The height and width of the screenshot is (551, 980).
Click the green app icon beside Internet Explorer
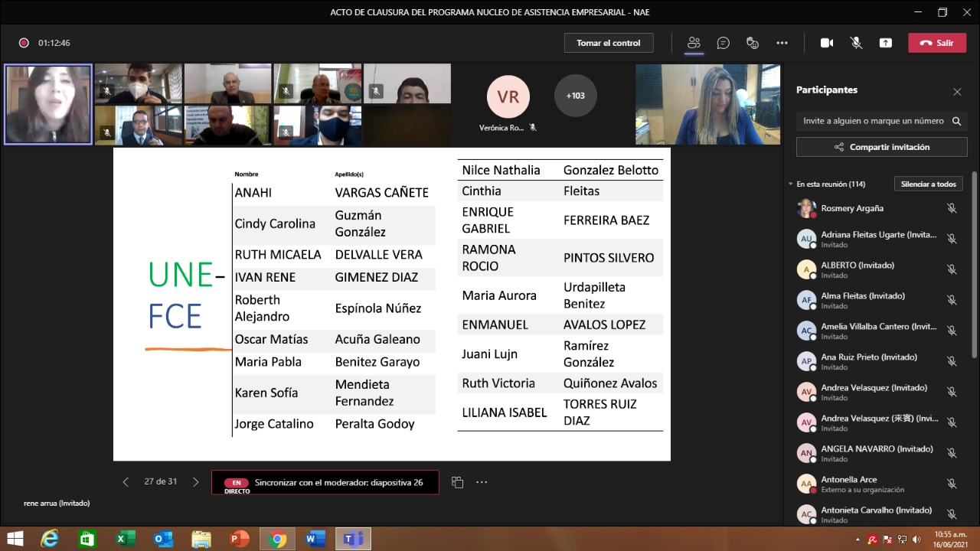87,539
